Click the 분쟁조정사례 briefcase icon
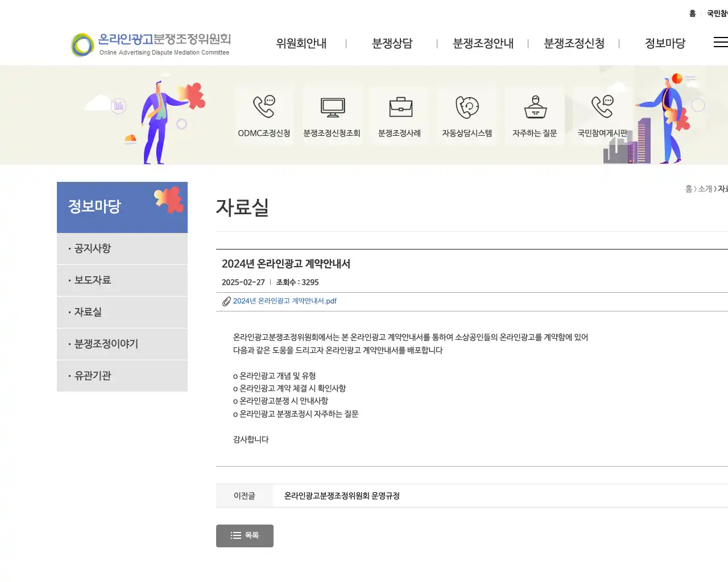This screenshot has height=582, width=728. pos(399,107)
